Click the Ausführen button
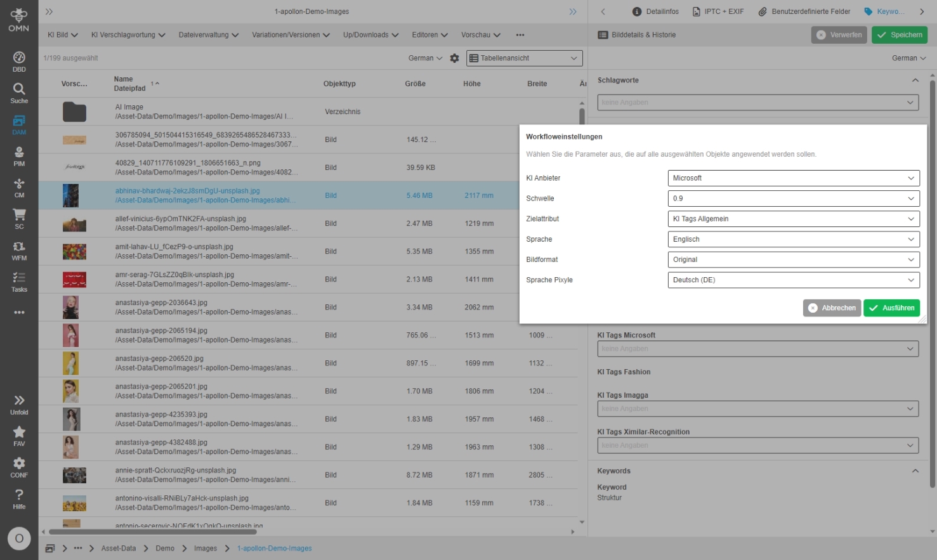937x560 pixels. pos(891,308)
